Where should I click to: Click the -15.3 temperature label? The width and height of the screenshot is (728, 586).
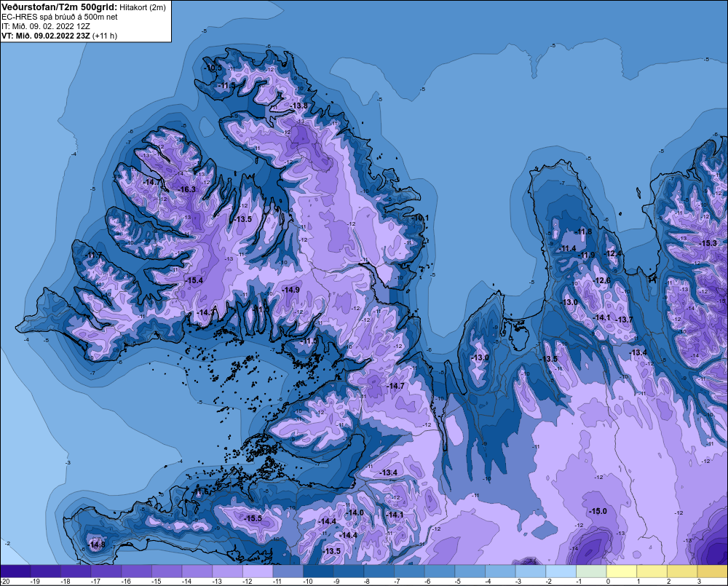pyautogui.click(x=708, y=243)
